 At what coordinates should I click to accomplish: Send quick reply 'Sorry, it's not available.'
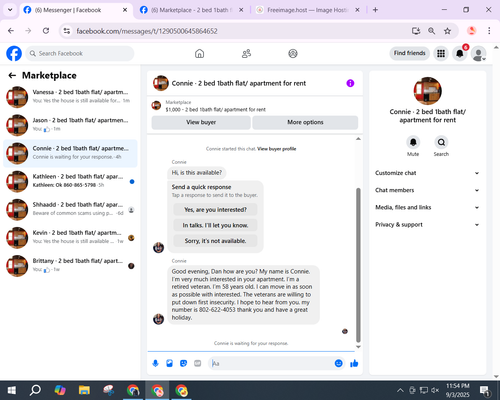(x=215, y=241)
